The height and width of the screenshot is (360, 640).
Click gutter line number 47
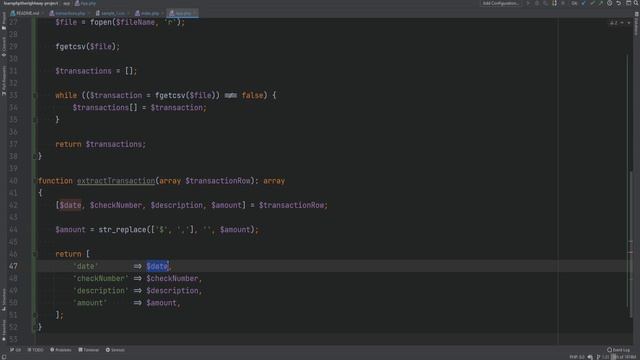(x=13, y=266)
